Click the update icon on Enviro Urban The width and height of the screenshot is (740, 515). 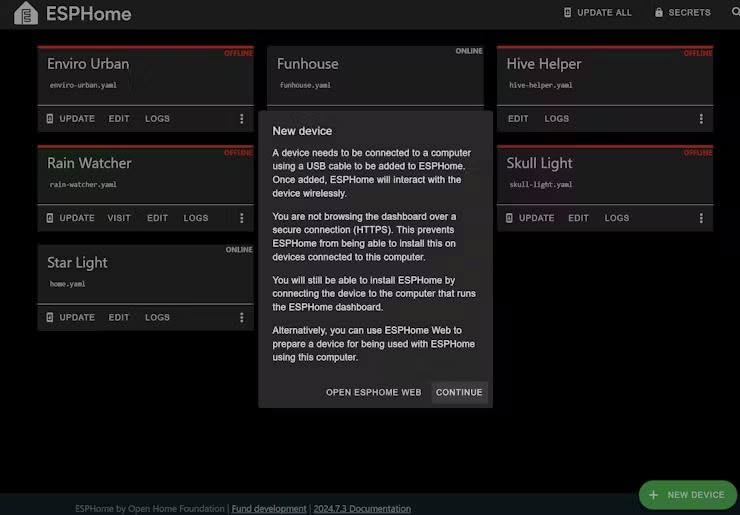50,118
